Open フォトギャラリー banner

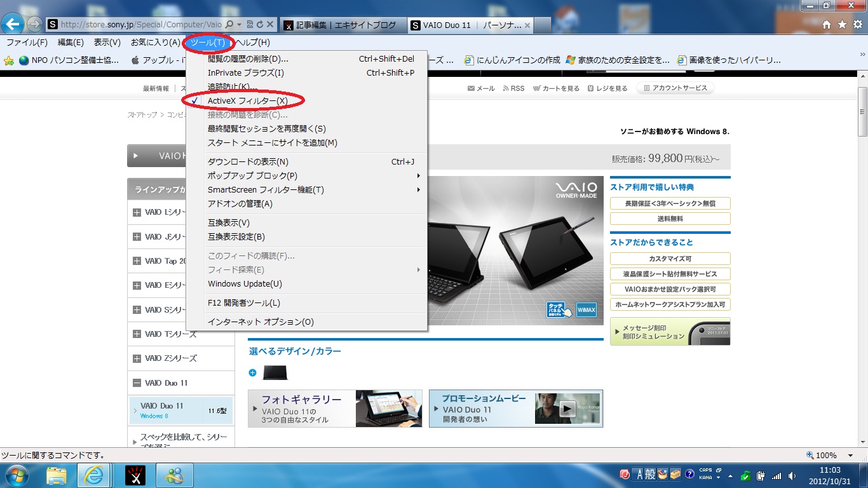[x=335, y=409]
